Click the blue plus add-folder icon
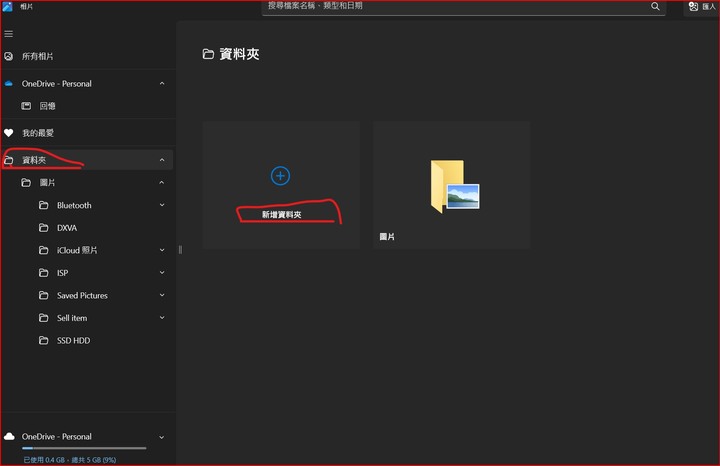Screen dimensions: 720x466 [x=280, y=176]
